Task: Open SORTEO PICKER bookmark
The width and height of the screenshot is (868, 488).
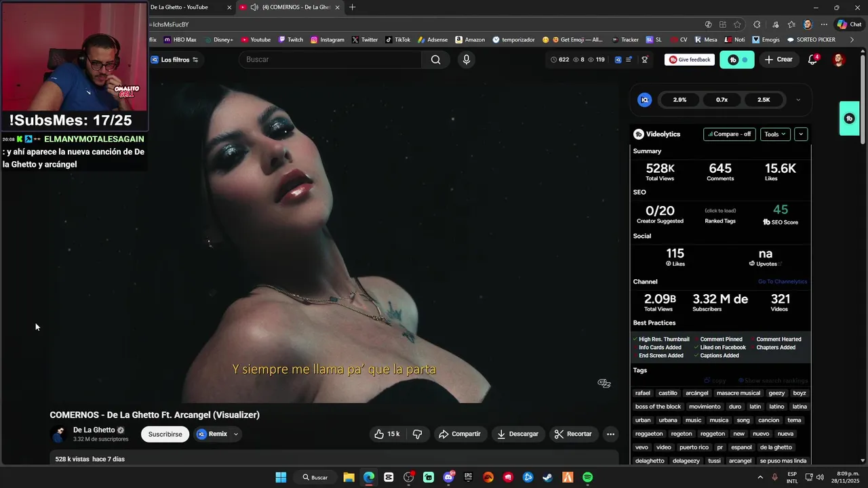Action: click(x=811, y=39)
